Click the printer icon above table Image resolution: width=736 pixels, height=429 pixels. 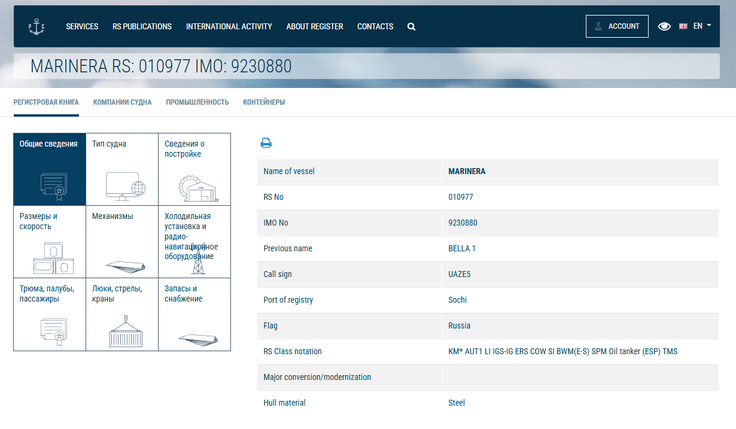pyautogui.click(x=266, y=143)
